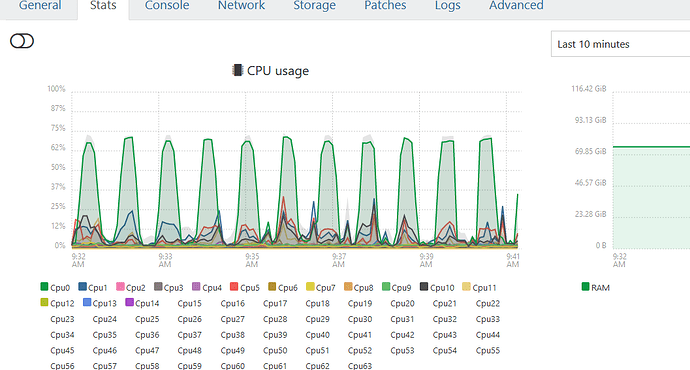The image size is (690, 370).
Task: Click the Cpu34 legend label
Action: pos(62,335)
